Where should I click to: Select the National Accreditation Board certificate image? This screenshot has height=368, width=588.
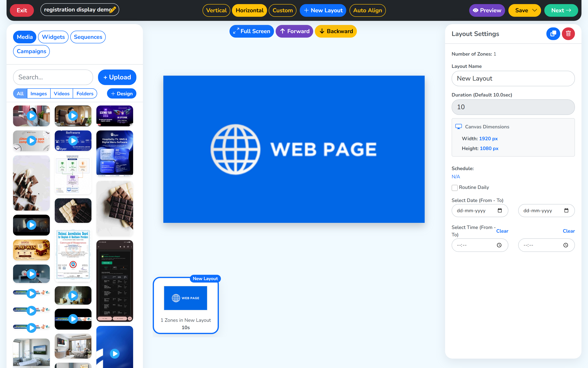(x=73, y=255)
